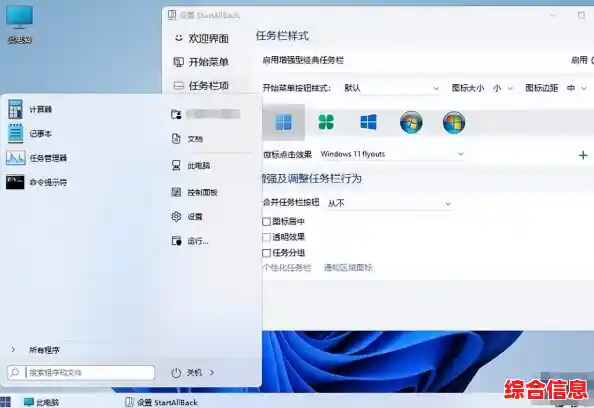
Task: Launch Task Manager from the start menu
Action: (x=37, y=158)
